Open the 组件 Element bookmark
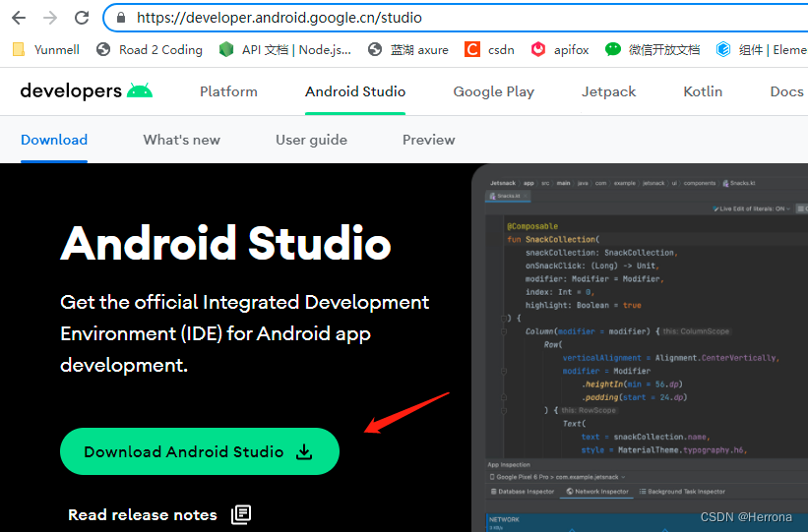This screenshot has height=532, width=808. pyautogui.click(x=762, y=50)
